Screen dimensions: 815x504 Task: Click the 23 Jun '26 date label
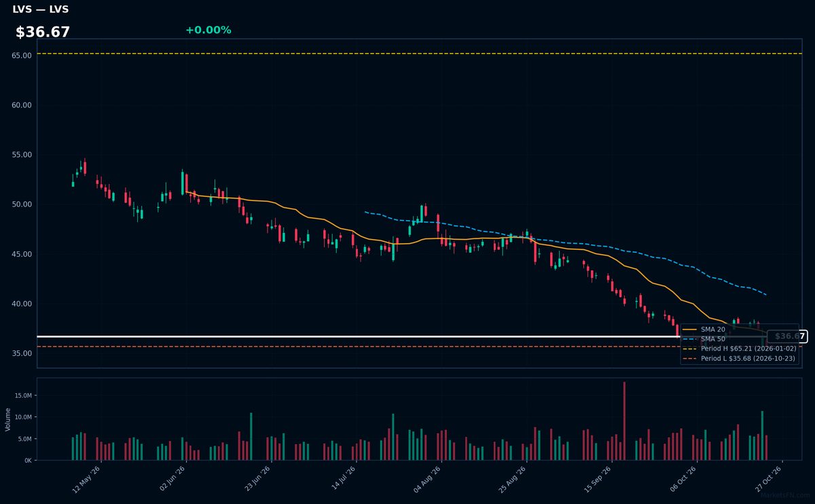(258, 479)
